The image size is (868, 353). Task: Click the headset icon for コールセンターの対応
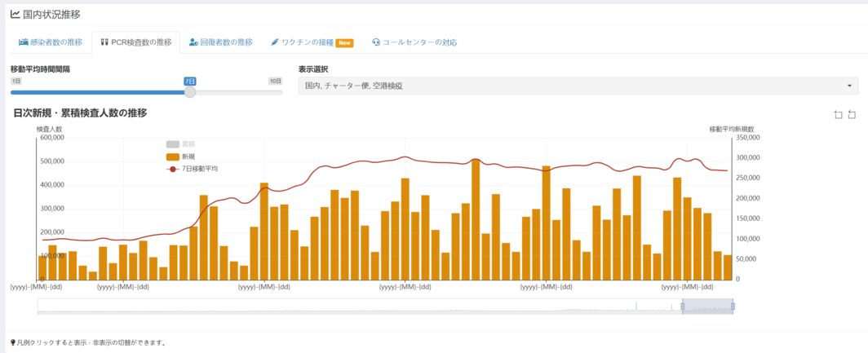[376, 42]
